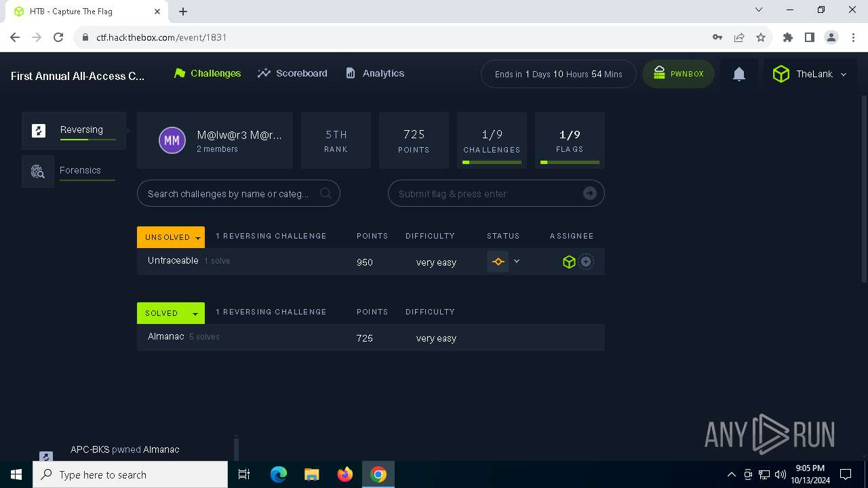The image size is (868, 488).
Task: Click the Windows taskbar search box
Action: (x=130, y=474)
